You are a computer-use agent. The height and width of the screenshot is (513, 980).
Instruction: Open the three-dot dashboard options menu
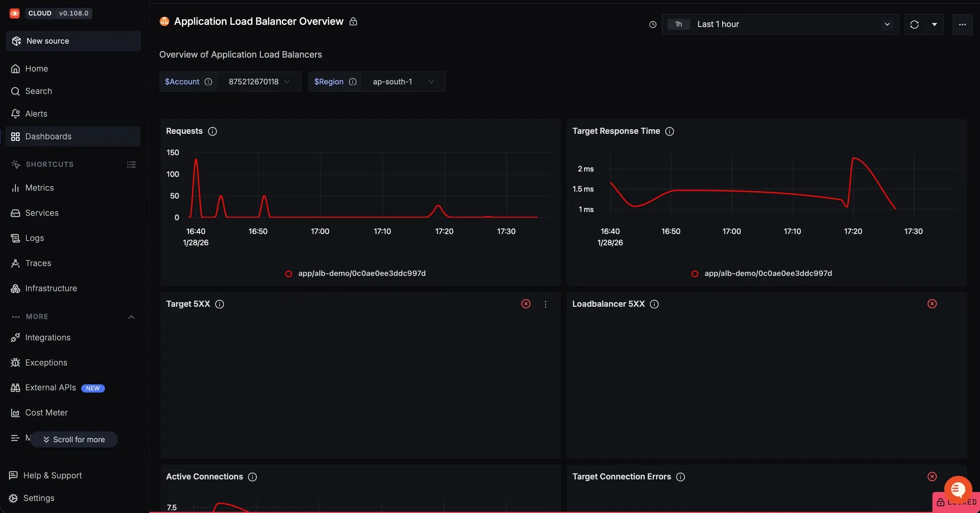(962, 24)
